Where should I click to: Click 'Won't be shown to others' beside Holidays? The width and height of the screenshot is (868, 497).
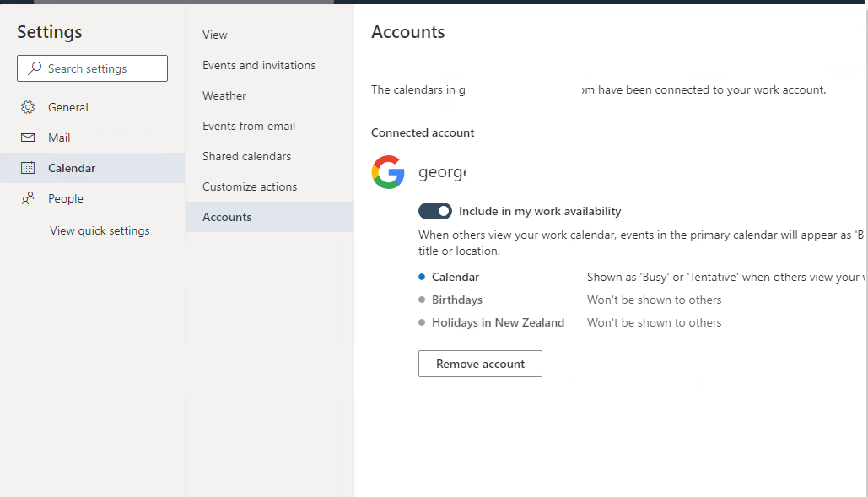(655, 322)
